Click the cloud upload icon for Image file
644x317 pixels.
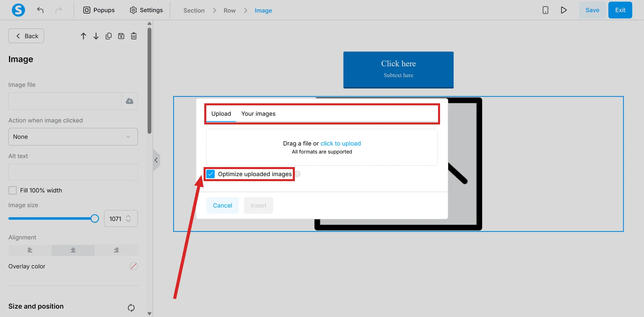[x=129, y=101]
